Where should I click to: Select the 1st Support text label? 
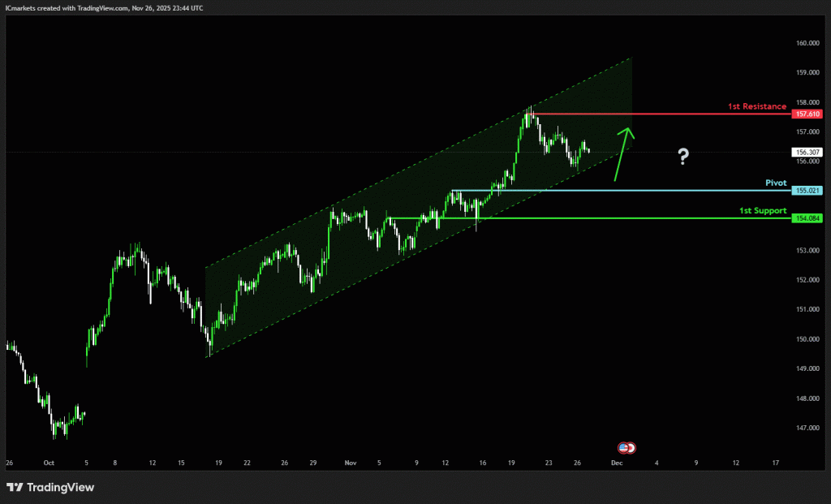(763, 211)
